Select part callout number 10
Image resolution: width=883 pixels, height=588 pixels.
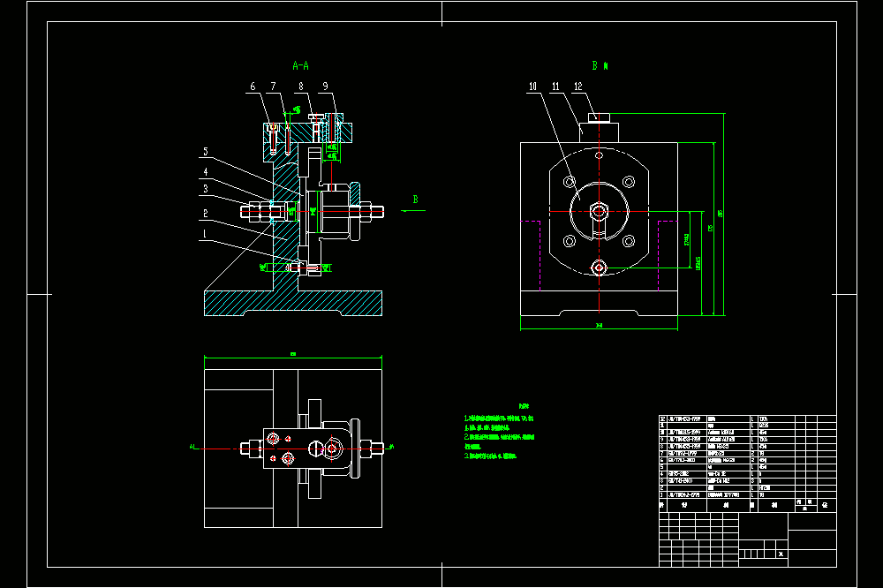pyautogui.click(x=532, y=87)
